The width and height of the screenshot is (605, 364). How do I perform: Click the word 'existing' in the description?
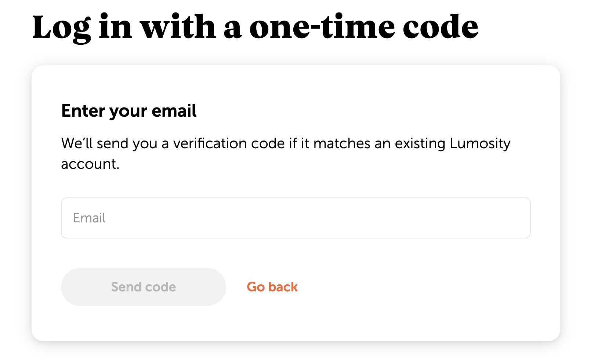tap(420, 143)
